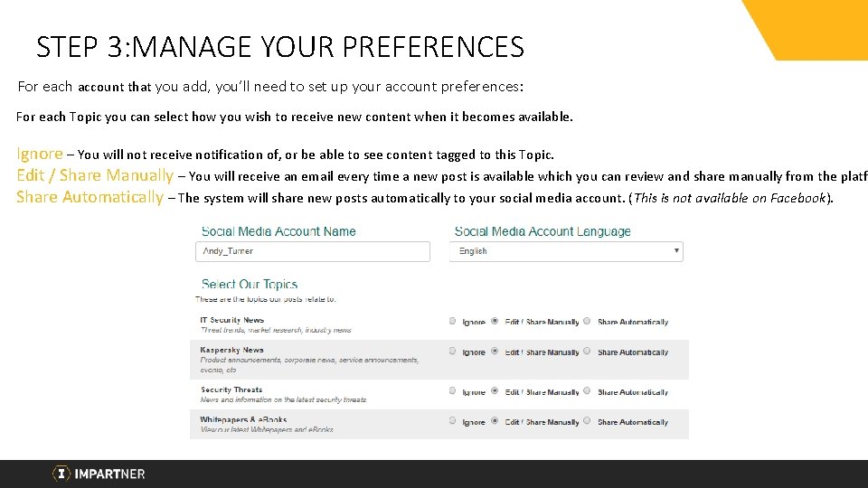Turn on Share Automatically for Whitepapers & eBooks
868x488 pixels.
point(587,421)
